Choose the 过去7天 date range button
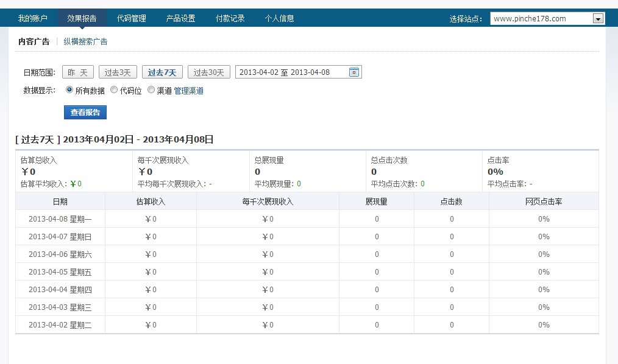This screenshot has height=364, width=618. [x=162, y=72]
